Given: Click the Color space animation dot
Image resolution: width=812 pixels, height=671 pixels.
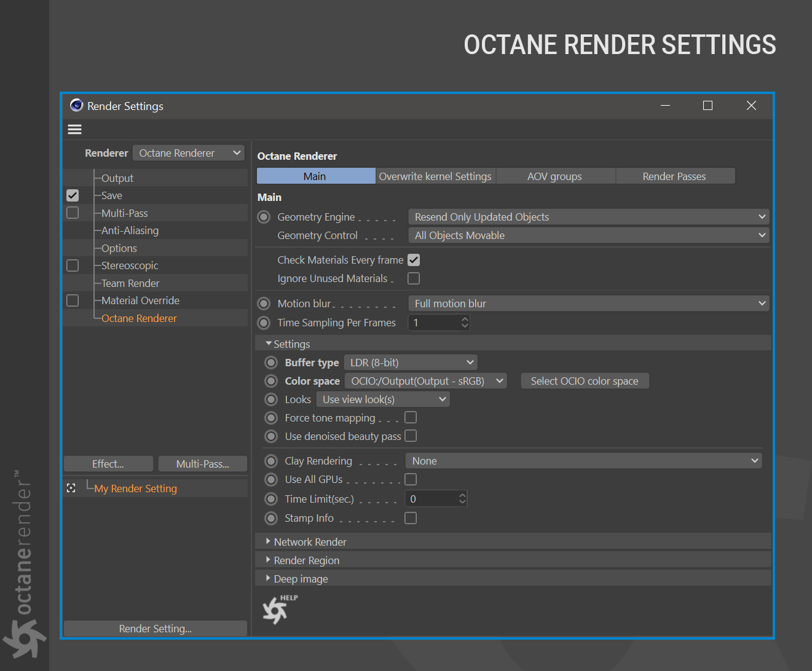Looking at the screenshot, I should click(x=271, y=381).
